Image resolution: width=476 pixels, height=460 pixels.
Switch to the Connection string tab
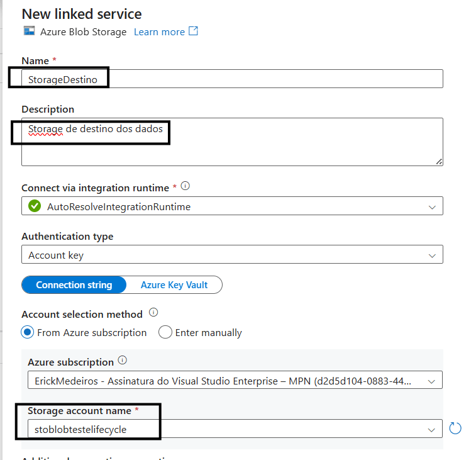74,285
